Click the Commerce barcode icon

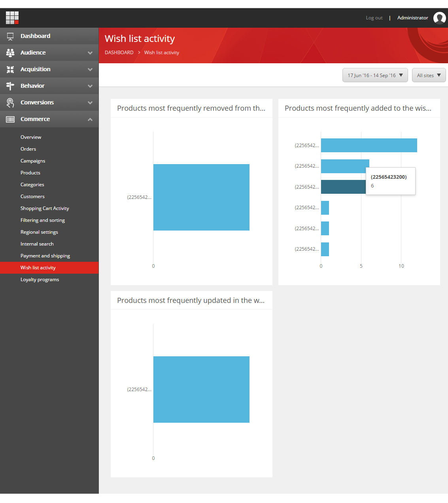(10, 119)
